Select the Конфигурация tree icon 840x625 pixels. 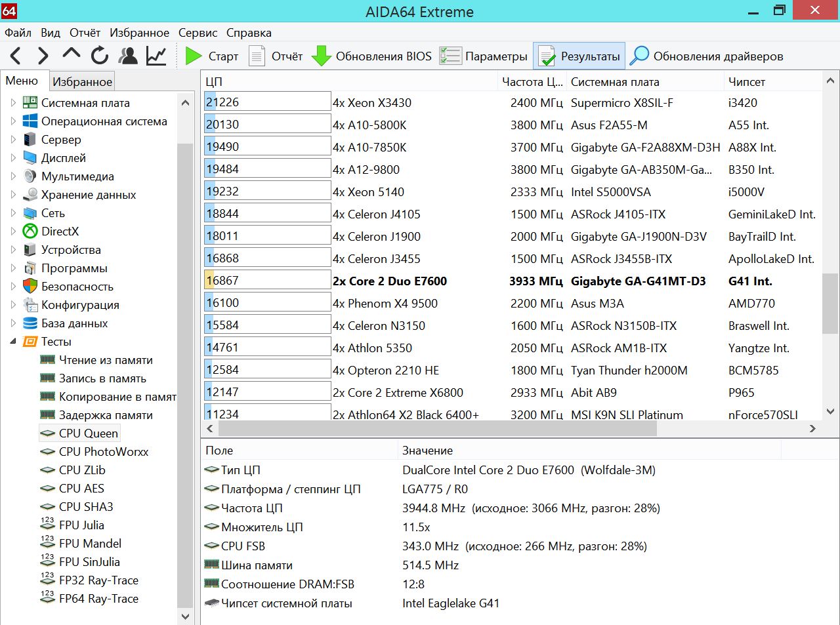tap(30, 305)
